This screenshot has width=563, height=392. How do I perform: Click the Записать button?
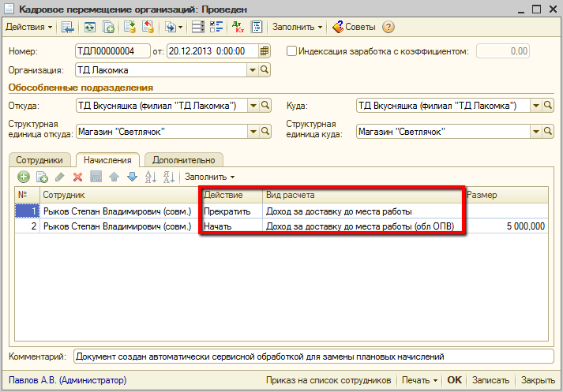[491, 380]
